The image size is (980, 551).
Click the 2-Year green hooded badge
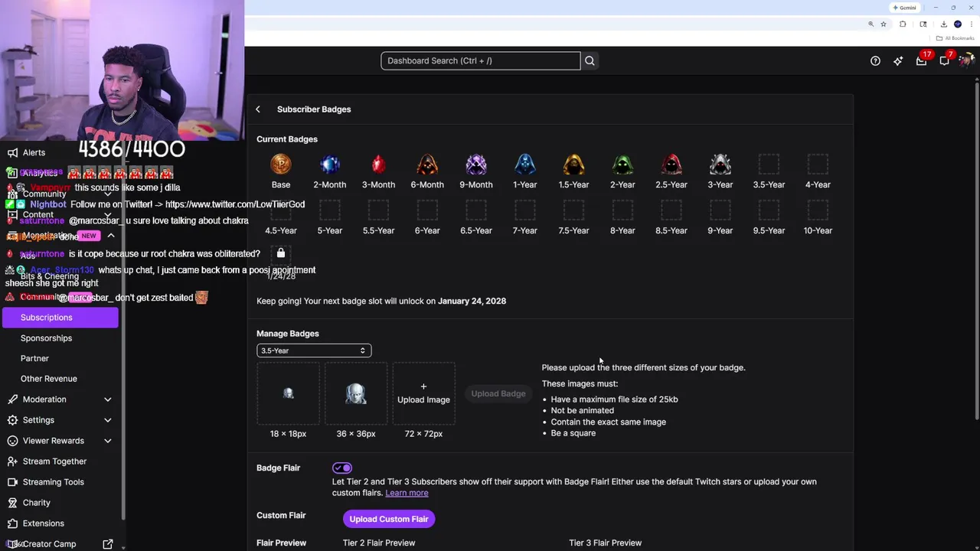coord(622,165)
